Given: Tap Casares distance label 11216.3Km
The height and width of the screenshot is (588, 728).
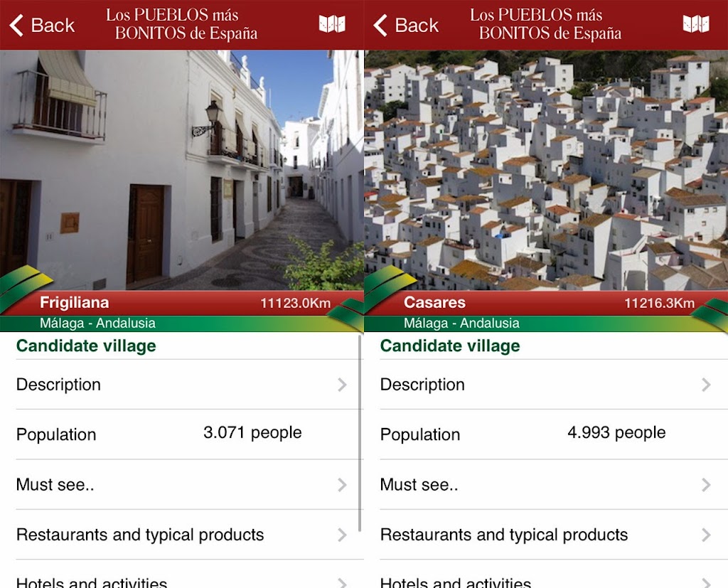Looking at the screenshot, I should [659, 304].
